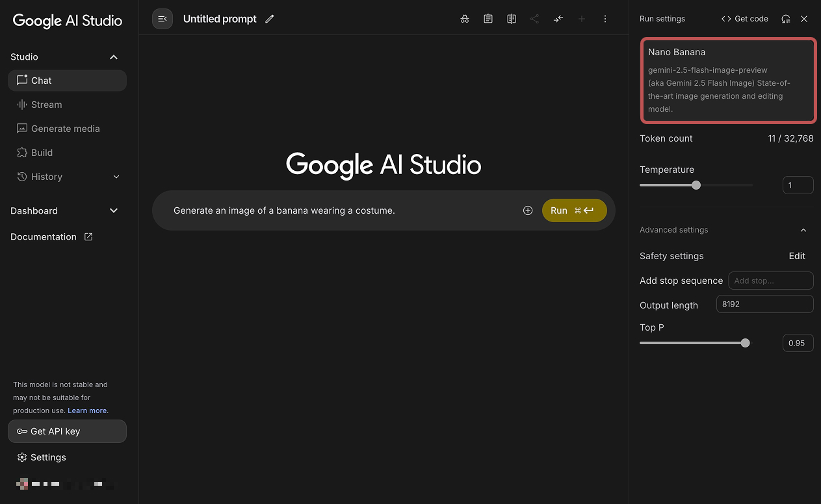This screenshot has height=504, width=821.
Task: Click Get API key button
Action: (x=67, y=431)
